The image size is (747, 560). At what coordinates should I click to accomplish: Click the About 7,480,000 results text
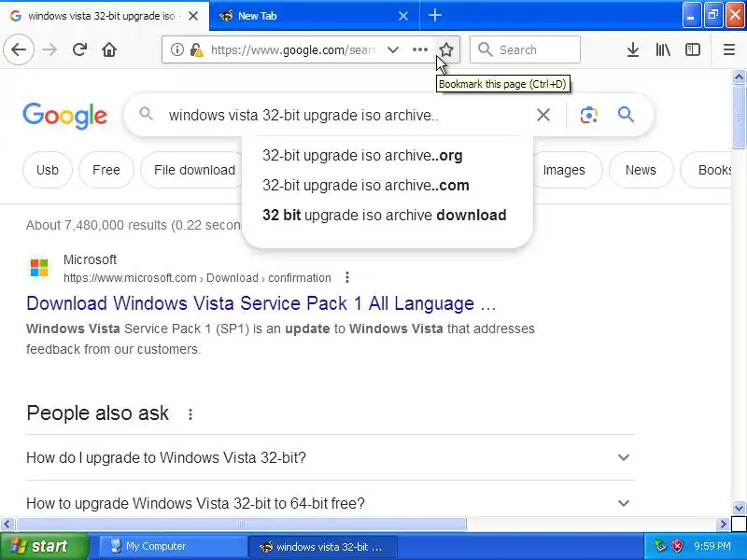click(134, 225)
